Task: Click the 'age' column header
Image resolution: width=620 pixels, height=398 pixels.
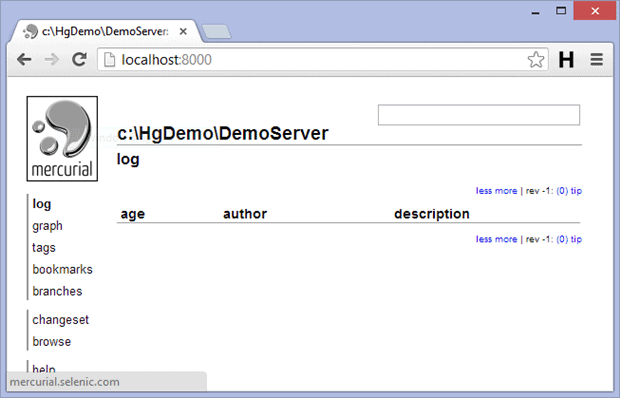Action: tap(132, 214)
